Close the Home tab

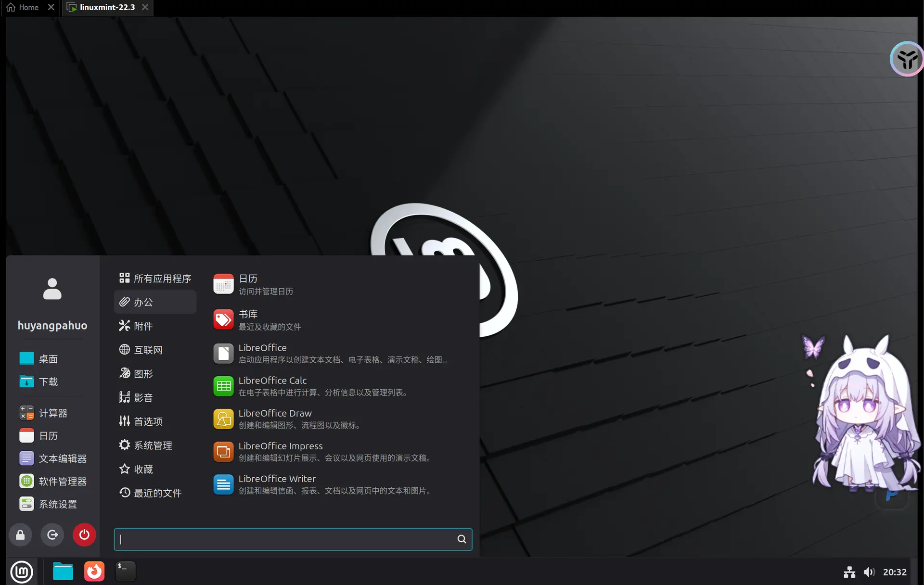point(51,7)
